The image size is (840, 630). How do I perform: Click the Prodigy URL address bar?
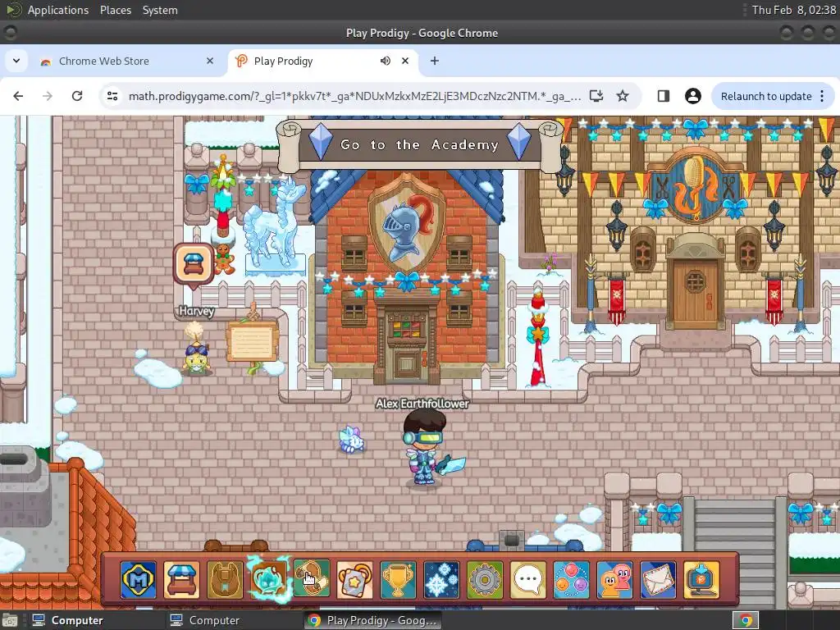point(354,97)
